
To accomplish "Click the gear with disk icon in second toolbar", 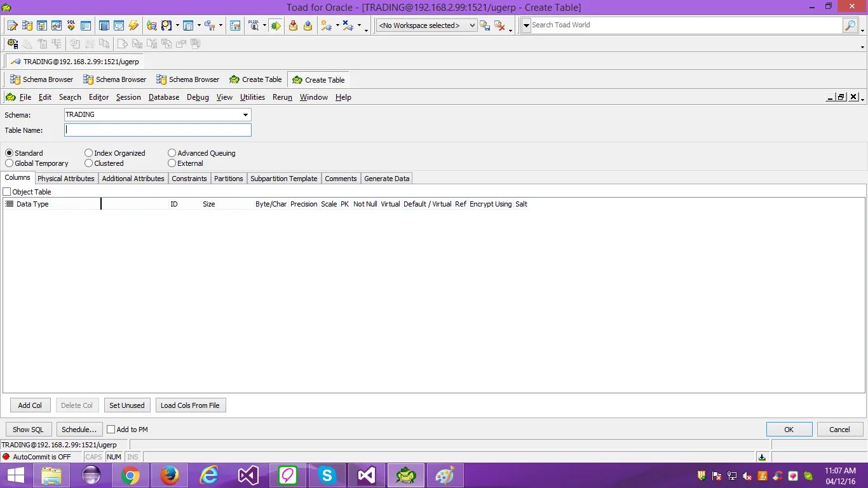I will tap(12, 44).
